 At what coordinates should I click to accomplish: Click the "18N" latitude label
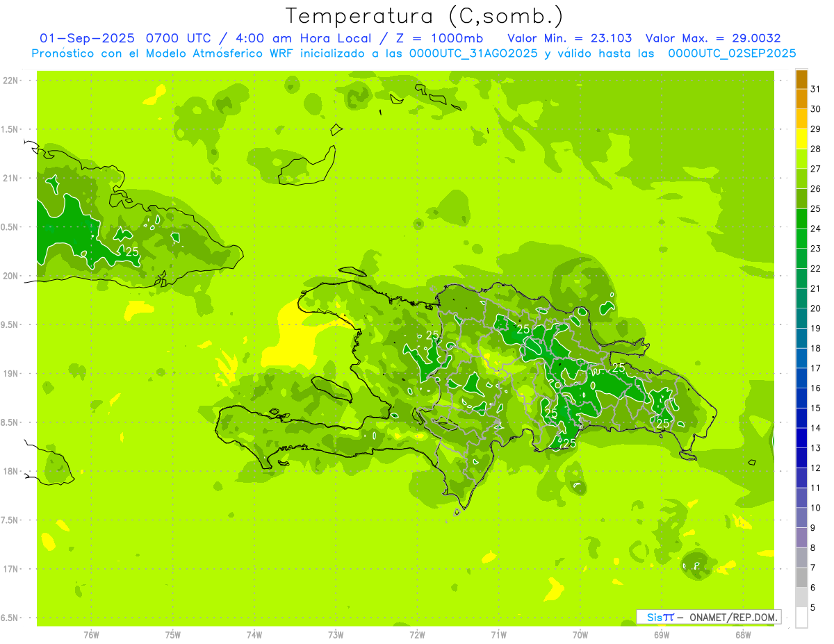coord(10,472)
